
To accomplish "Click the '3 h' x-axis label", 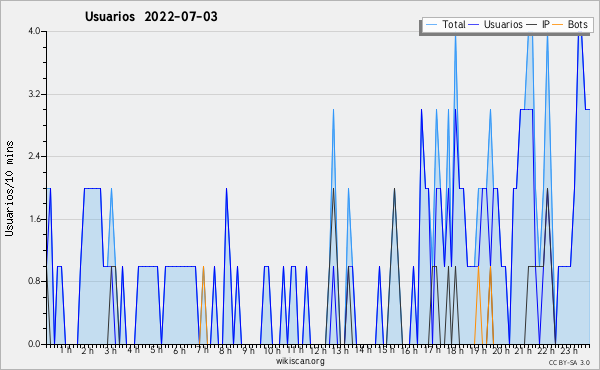I will point(111,351).
